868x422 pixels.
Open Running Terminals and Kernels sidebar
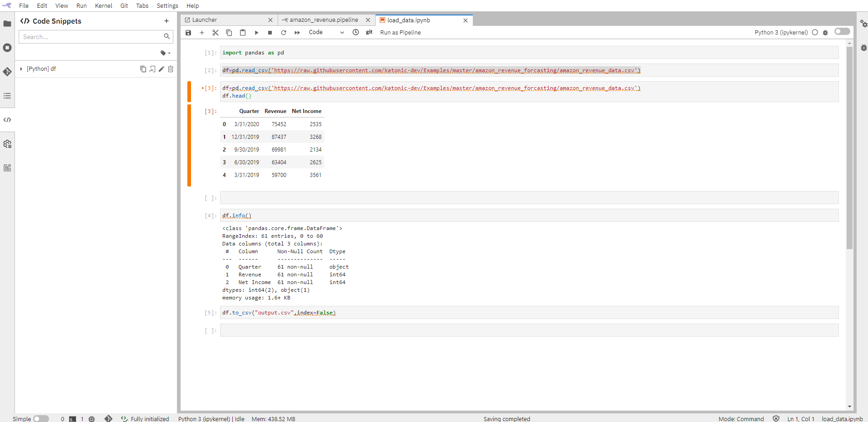coord(7,48)
